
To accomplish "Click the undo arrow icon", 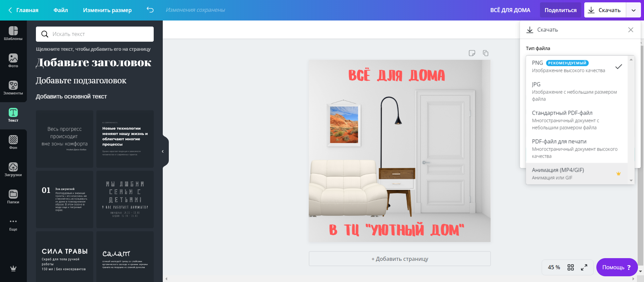I will (150, 10).
